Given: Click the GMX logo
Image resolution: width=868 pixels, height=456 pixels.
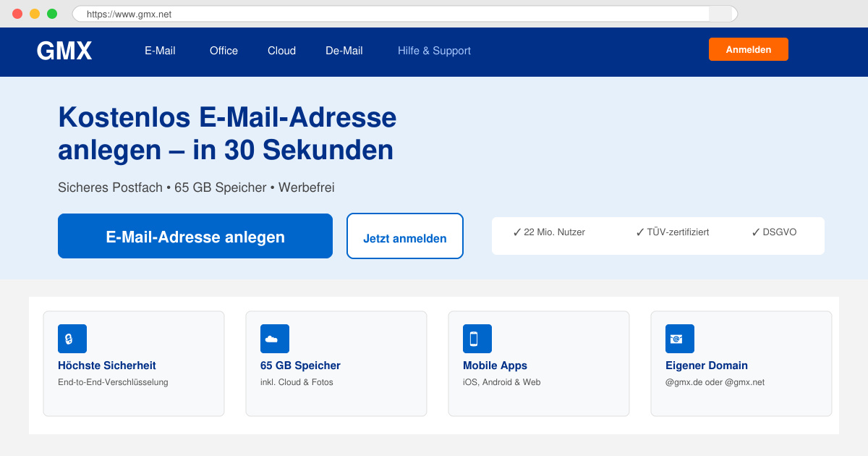Looking at the screenshot, I should point(64,51).
